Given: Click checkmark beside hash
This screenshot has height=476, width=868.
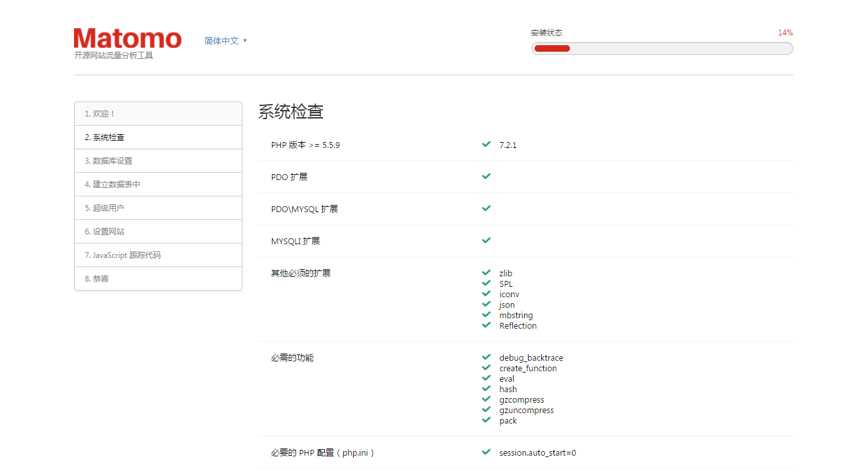Looking at the screenshot, I should (x=486, y=388).
